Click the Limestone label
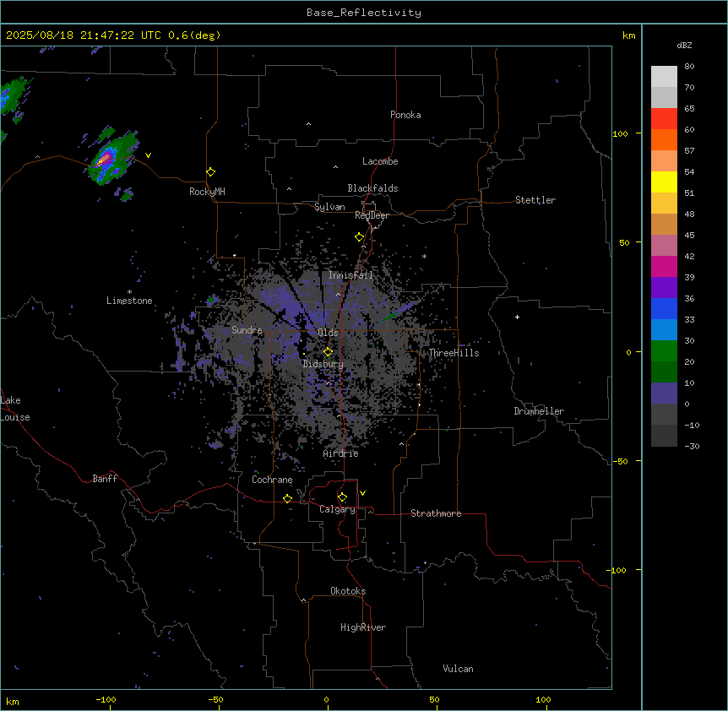This screenshot has height=711, width=728. point(129,301)
